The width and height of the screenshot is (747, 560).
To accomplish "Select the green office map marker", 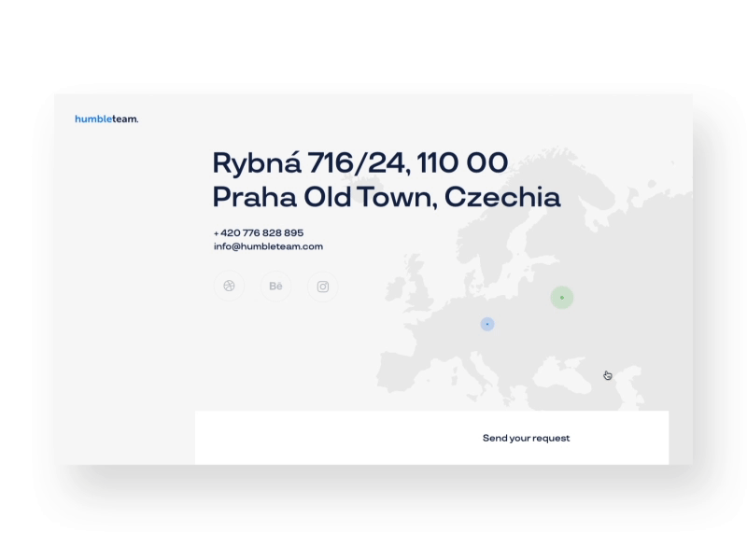I will pyautogui.click(x=561, y=298).
